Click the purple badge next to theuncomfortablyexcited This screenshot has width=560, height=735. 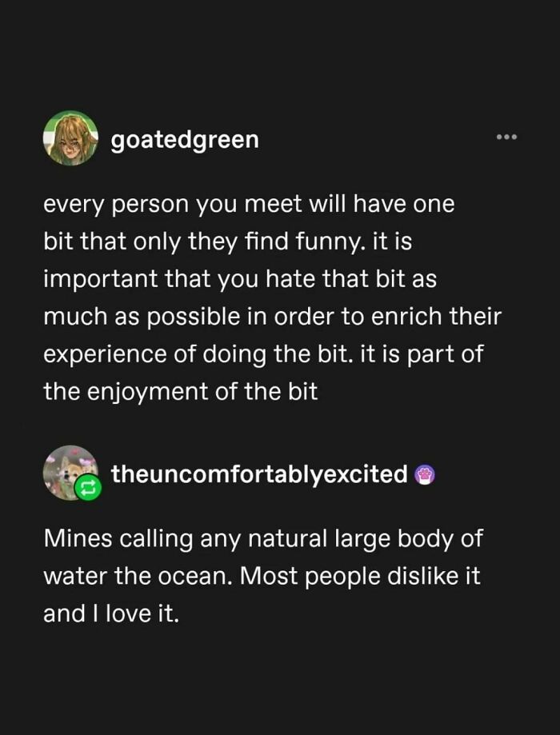click(424, 473)
